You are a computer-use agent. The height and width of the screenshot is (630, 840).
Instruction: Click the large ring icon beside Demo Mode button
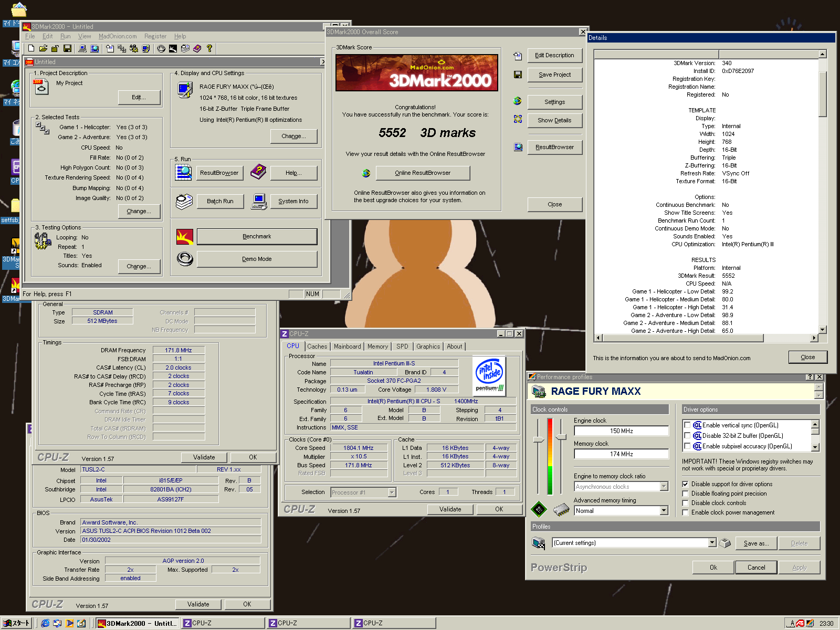[185, 259]
